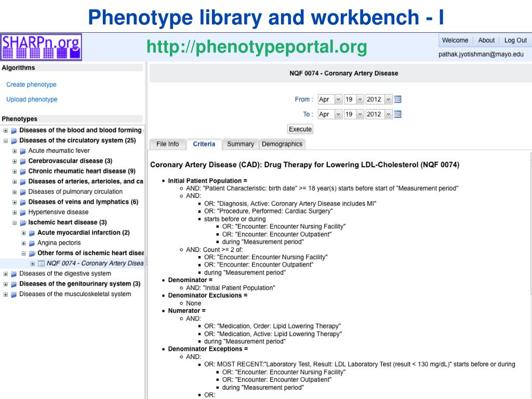
Task: Open calendar picker for From date
Action: coord(397,99)
